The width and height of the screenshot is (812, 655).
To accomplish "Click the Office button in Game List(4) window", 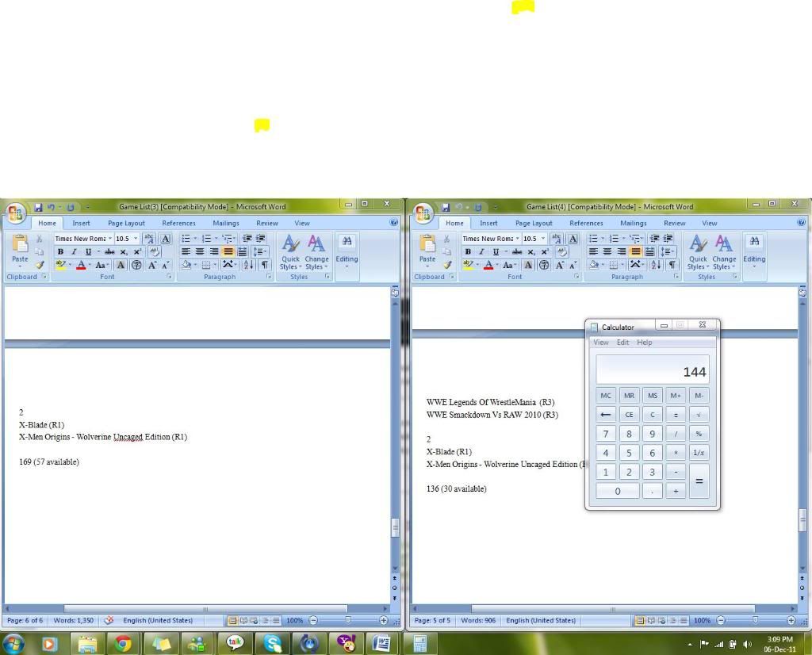I will (423, 213).
